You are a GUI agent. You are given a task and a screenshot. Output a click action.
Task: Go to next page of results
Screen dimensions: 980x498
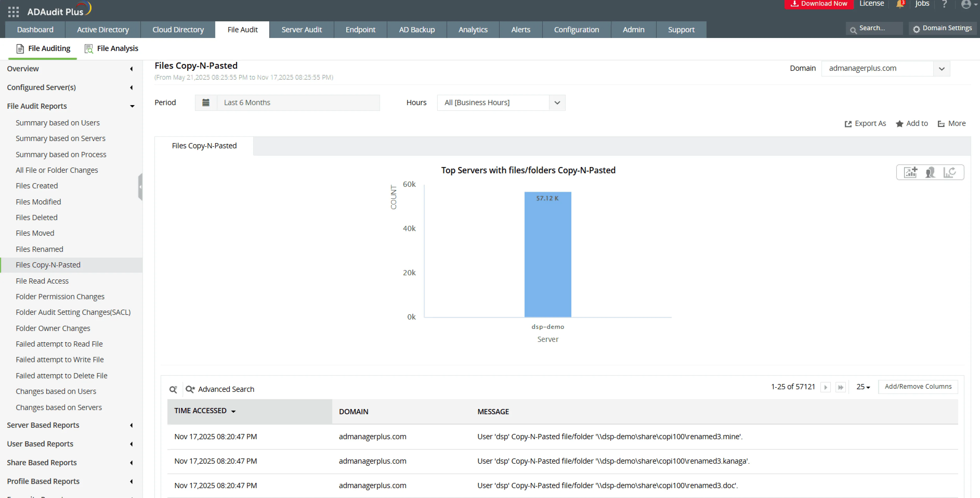tap(825, 387)
